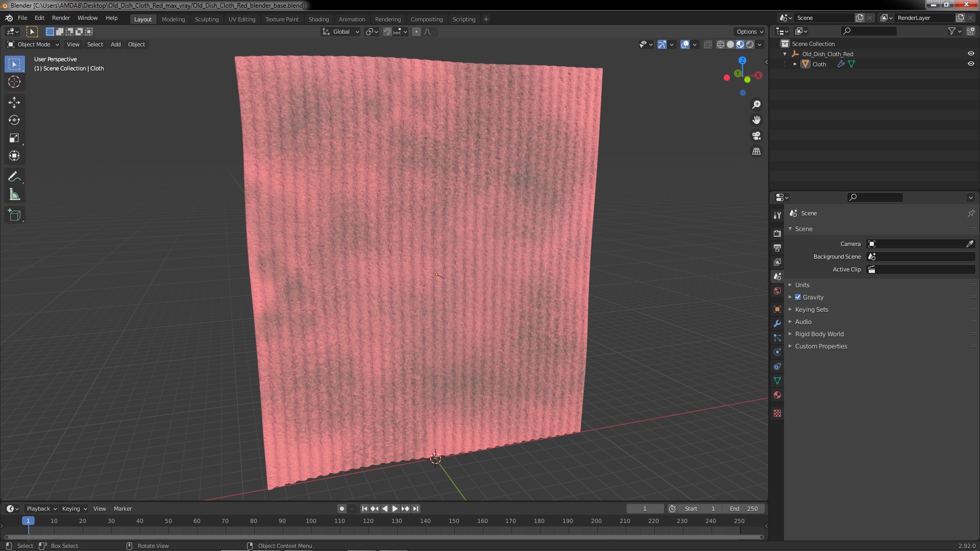
Task: Select the Add Cube tool
Action: tap(14, 215)
